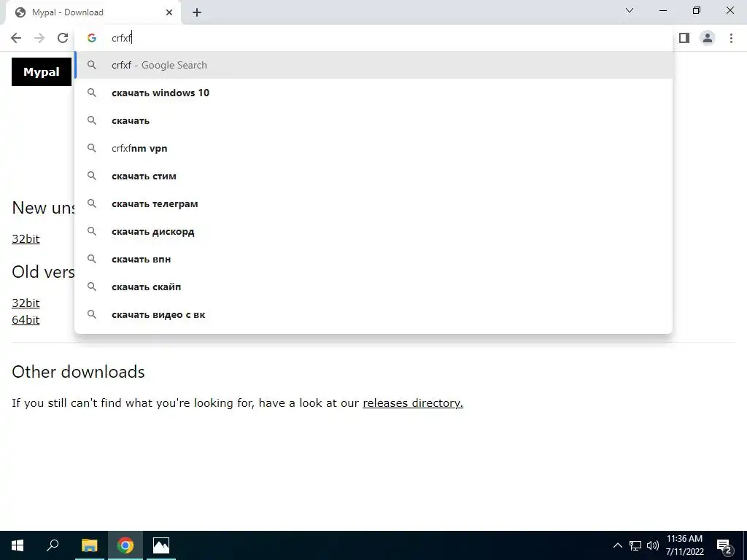747x560 pixels.
Task: Select the 'скачать видео с вк' suggestion
Action: [x=373, y=314]
